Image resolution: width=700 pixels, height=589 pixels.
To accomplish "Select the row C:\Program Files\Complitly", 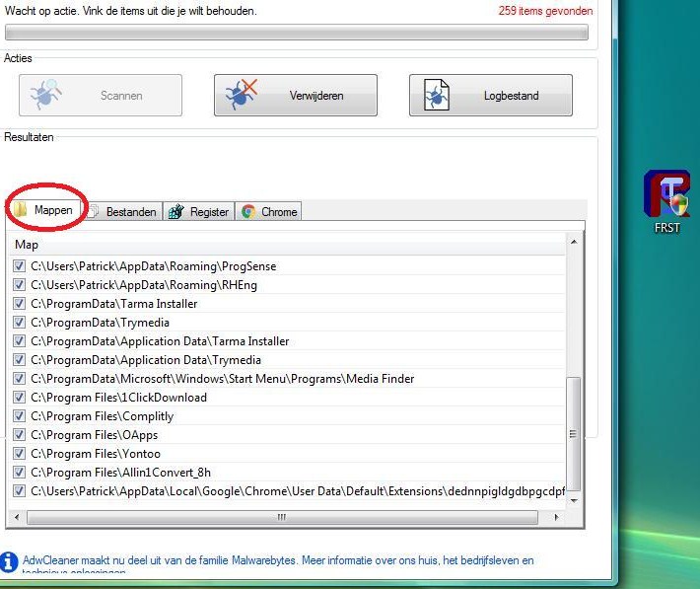I will 287,416.
